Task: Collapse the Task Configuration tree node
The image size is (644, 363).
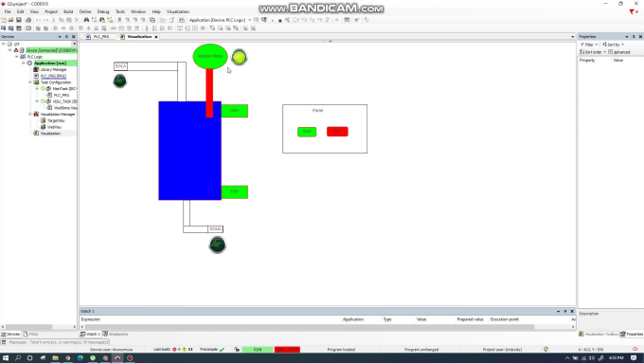Action: [x=30, y=82]
